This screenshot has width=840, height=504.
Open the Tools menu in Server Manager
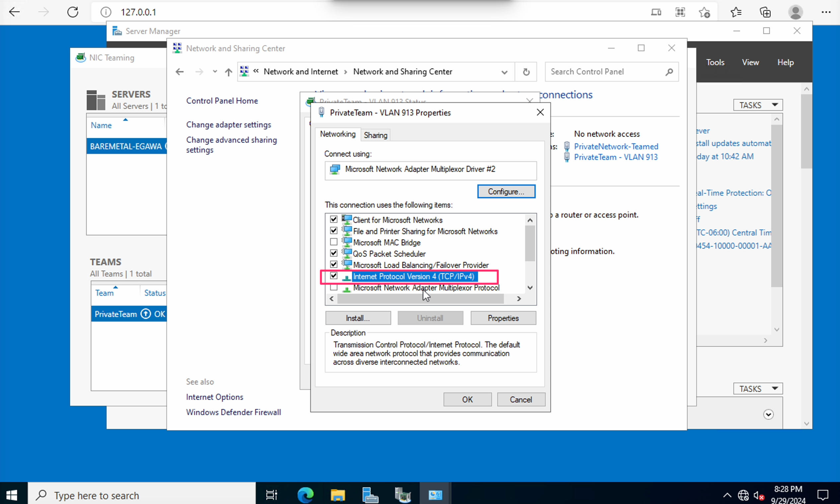[x=715, y=62]
